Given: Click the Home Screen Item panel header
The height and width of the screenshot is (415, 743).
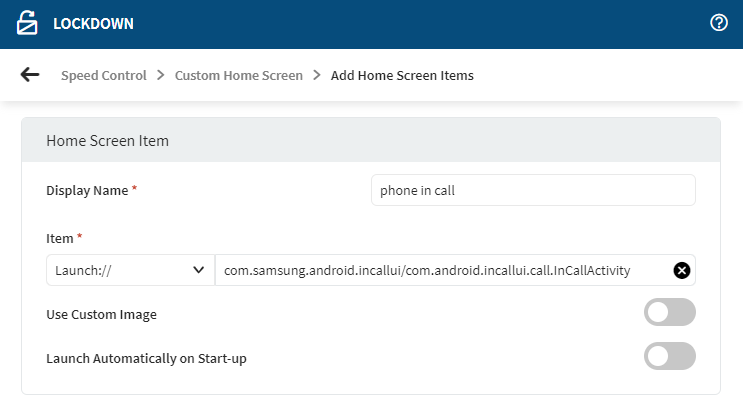Looking at the screenshot, I should pos(370,140).
